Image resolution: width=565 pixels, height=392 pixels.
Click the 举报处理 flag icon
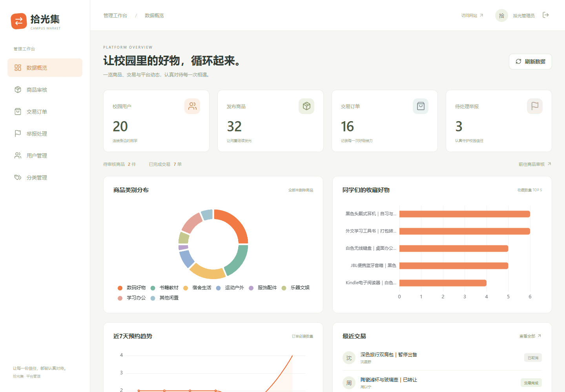[18, 133]
